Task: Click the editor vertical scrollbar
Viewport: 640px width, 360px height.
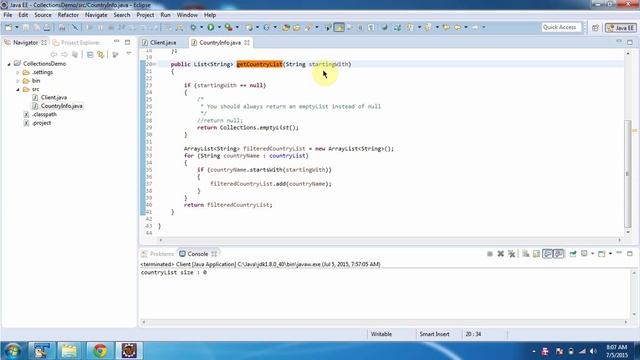Action: [628, 175]
